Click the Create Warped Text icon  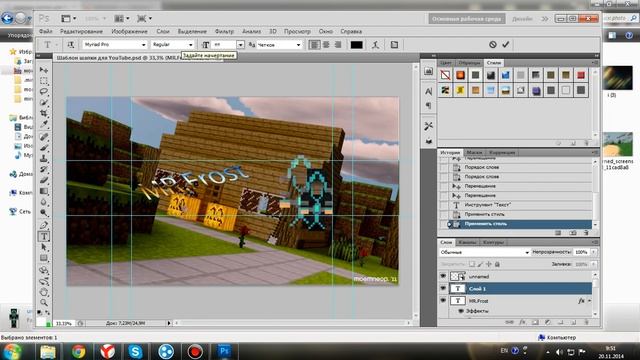(x=376, y=44)
